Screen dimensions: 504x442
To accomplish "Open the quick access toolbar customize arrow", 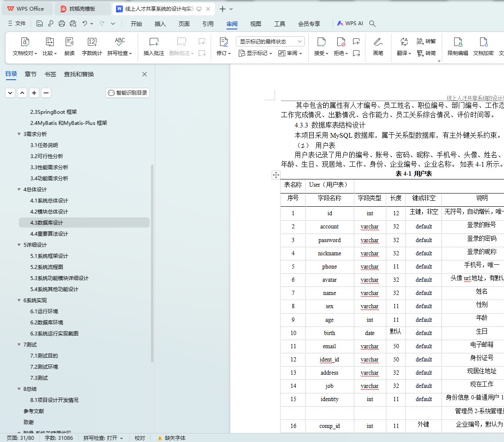I will (113, 23).
